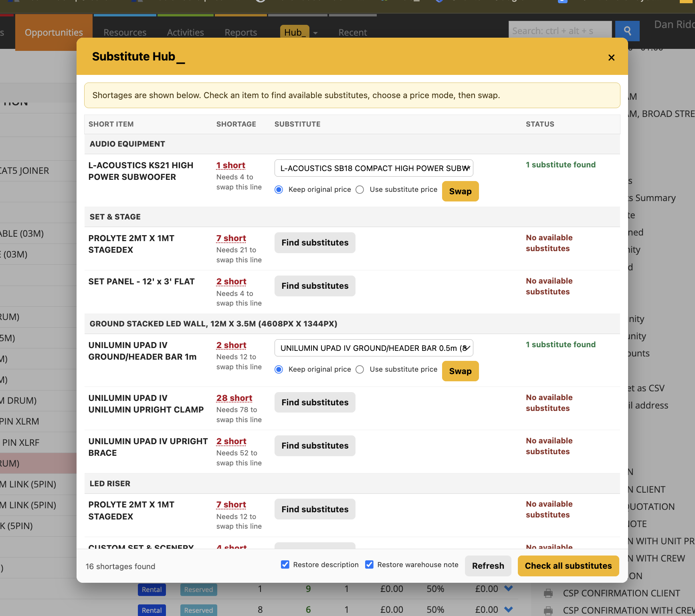Screen dimensions: 695x616
Task: Open the L-ACOUSTICS SB18 substitute dropdown
Action: (x=374, y=168)
